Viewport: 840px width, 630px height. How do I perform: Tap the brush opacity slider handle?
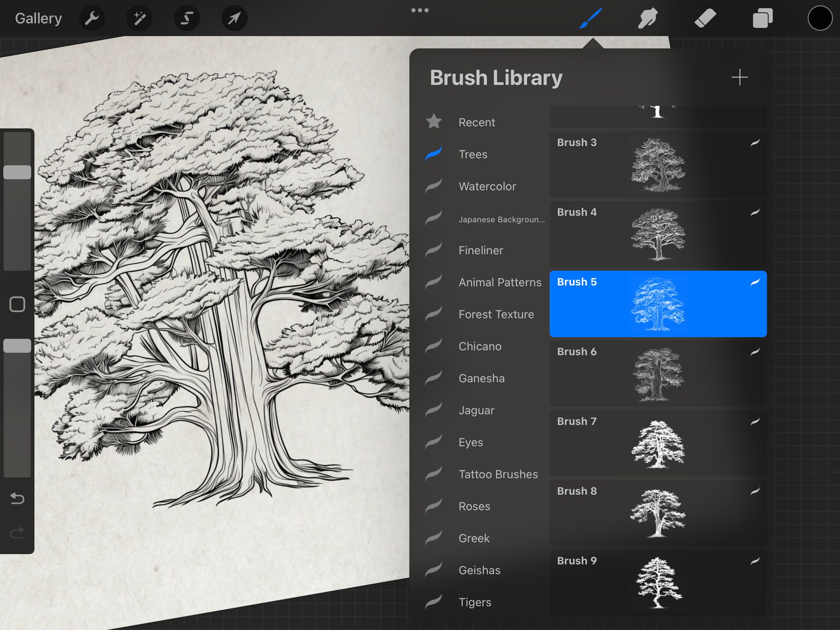click(x=17, y=346)
